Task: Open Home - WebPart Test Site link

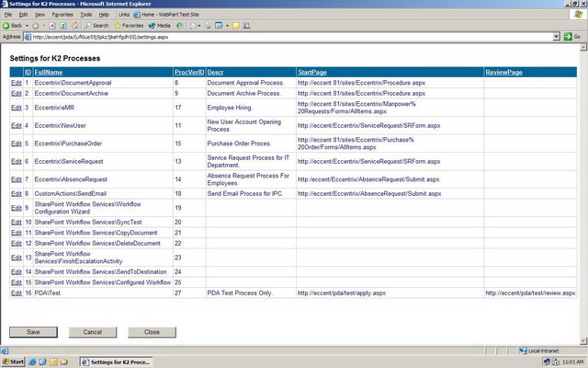Action: point(166,15)
